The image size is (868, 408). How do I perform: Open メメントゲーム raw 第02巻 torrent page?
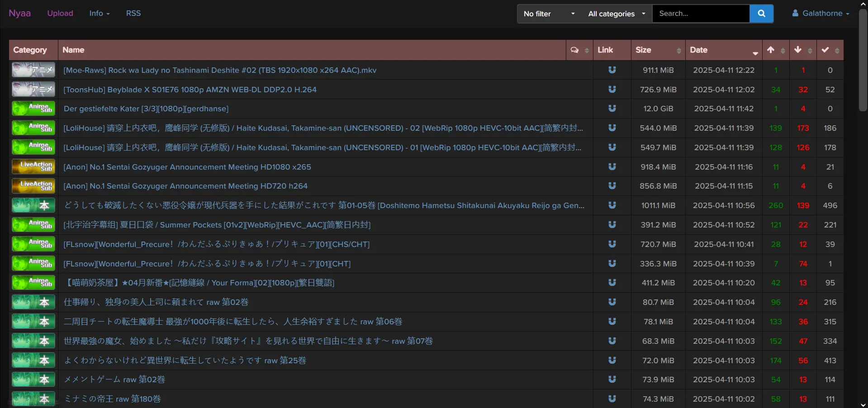coord(114,380)
